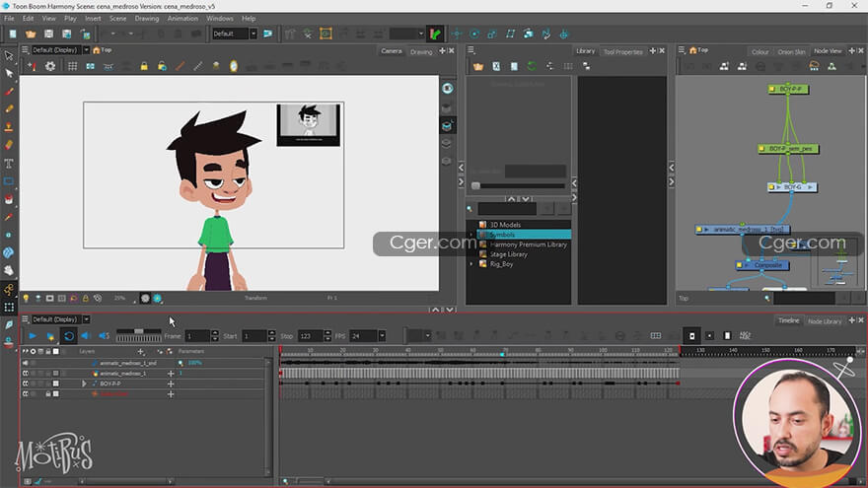868x488 pixels.
Task: Click the New Scene icon in the toolbar
Action: pyautogui.click(x=13, y=34)
